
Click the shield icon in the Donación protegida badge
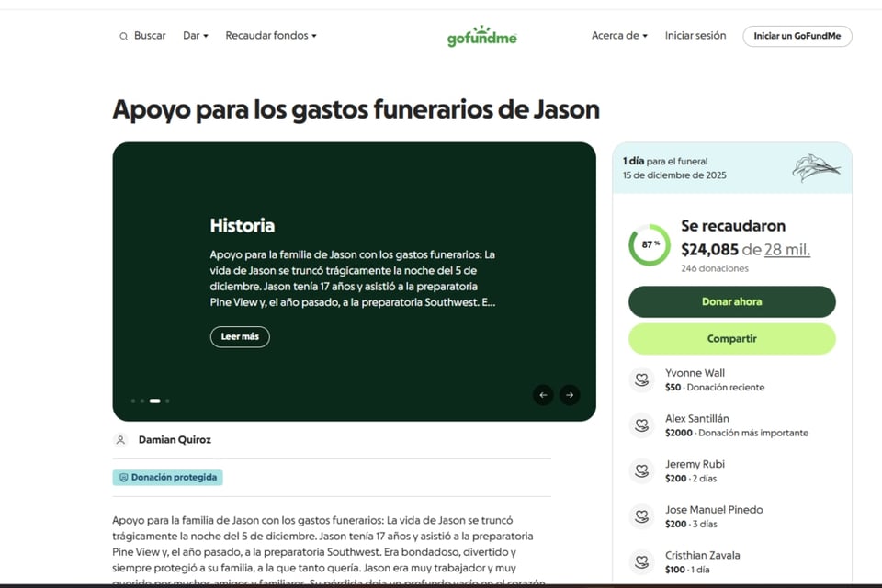[x=124, y=477]
